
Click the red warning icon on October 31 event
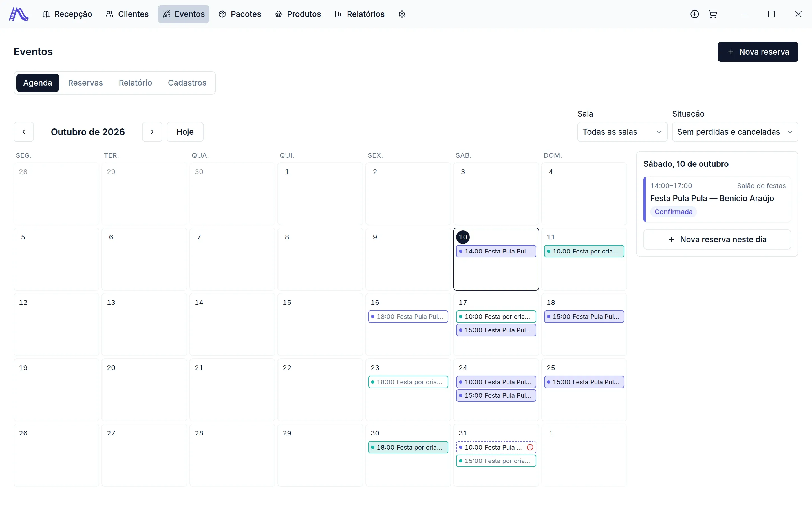coord(530,447)
